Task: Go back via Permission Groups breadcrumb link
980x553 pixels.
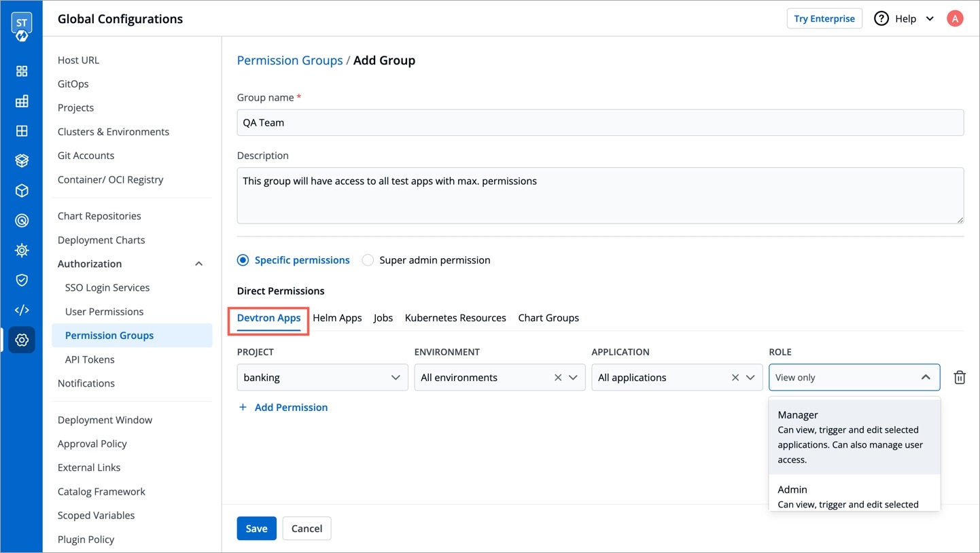Action: (x=290, y=60)
